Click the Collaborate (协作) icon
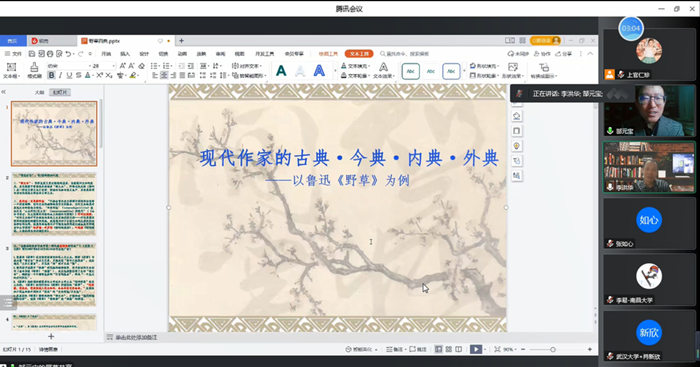Screen dimensions: 700x367 (542, 54)
